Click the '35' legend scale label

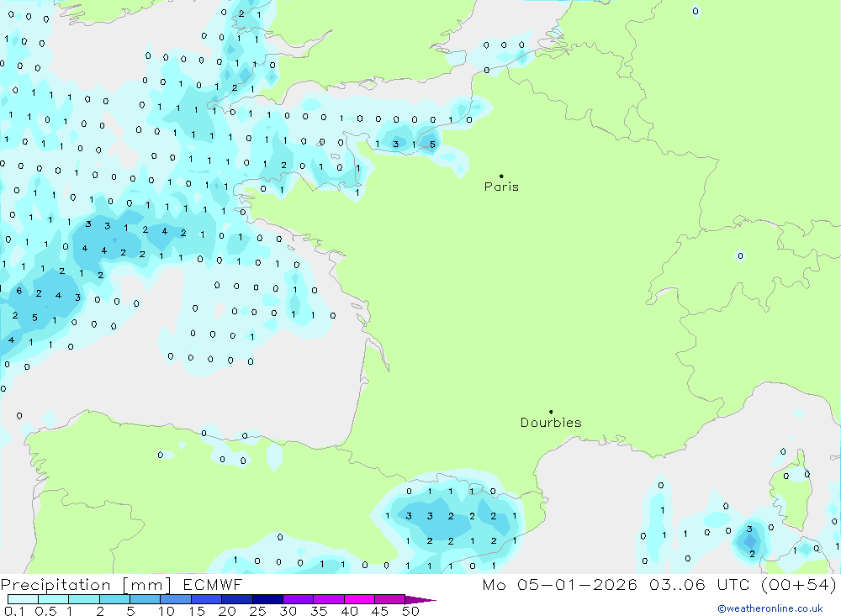(319, 611)
